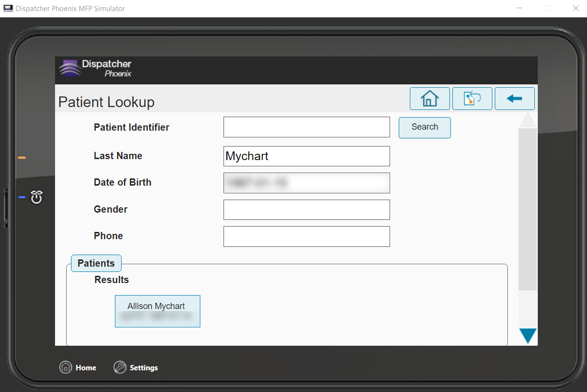Click the Date of Birth label
This screenshot has width=587, height=392.
point(123,182)
